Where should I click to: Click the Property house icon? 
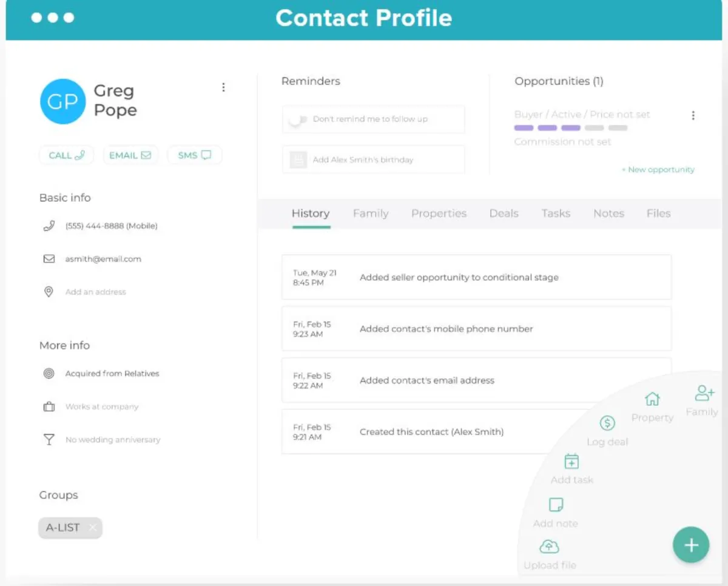pos(652,399)
